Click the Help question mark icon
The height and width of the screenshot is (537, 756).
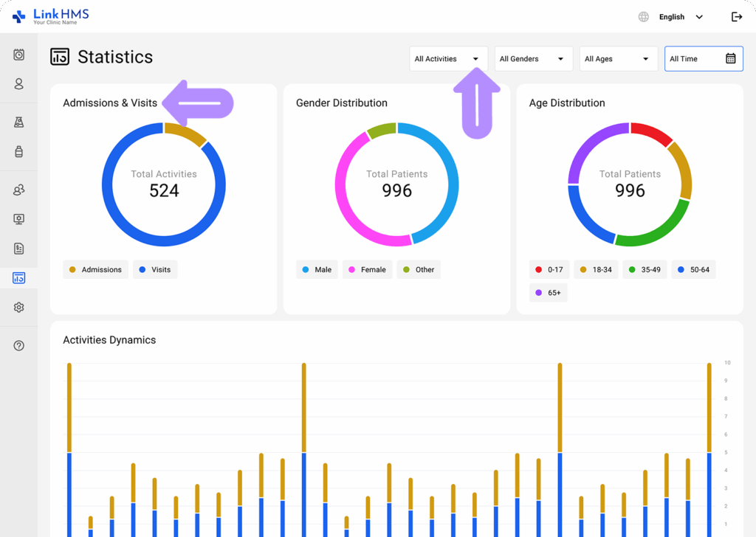coord(18,344)
